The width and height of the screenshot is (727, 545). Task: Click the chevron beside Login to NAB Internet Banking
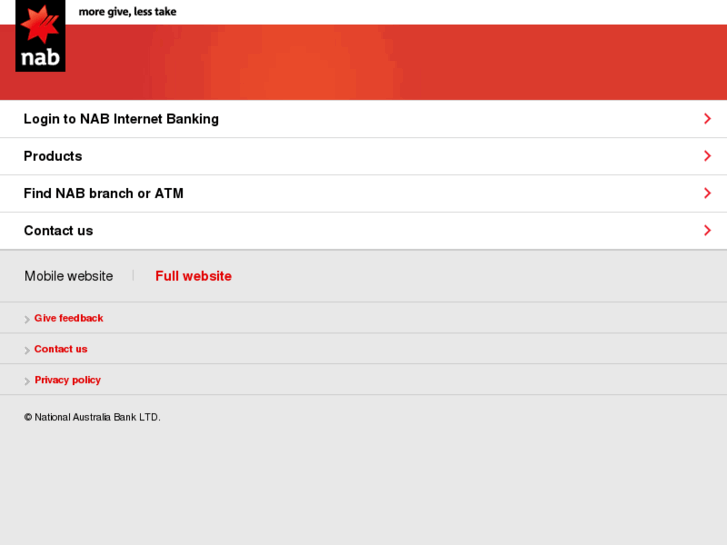pos(707,119)
